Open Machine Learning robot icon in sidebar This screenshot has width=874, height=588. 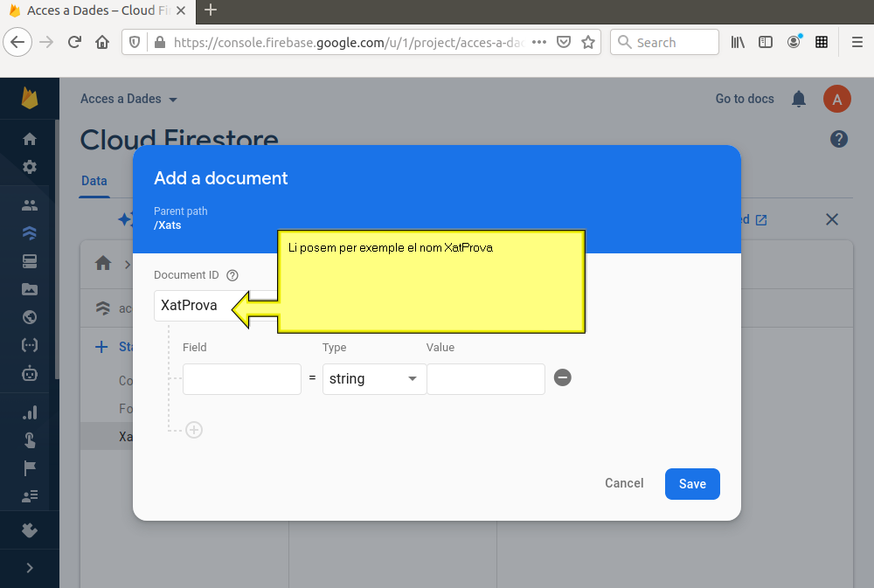tap(30, 373)
